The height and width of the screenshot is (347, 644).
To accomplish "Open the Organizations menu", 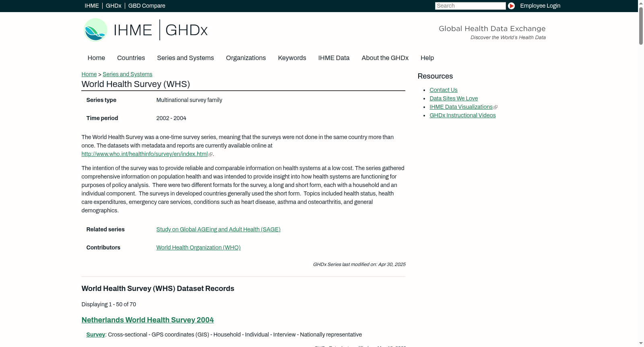I will pos(246,58).
